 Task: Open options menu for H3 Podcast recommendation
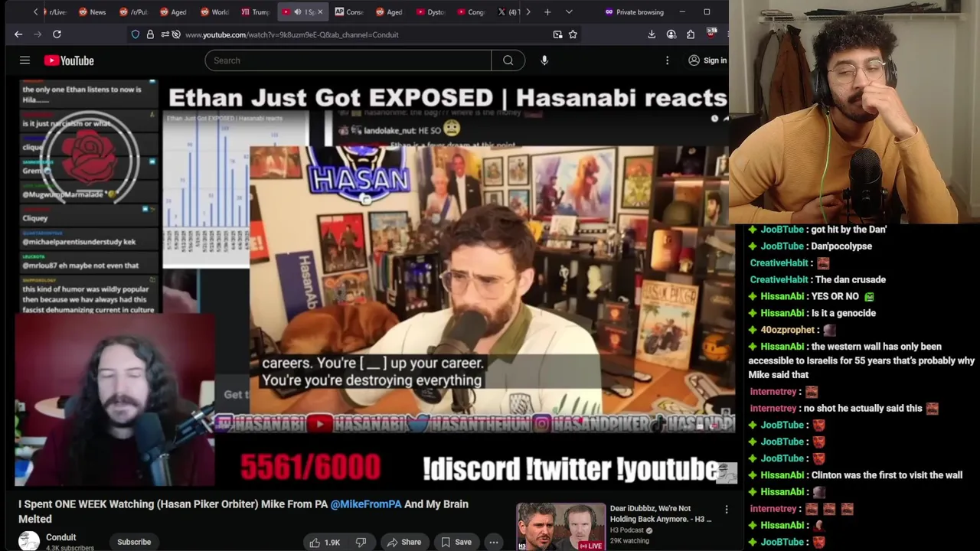(x=727, y=509)
